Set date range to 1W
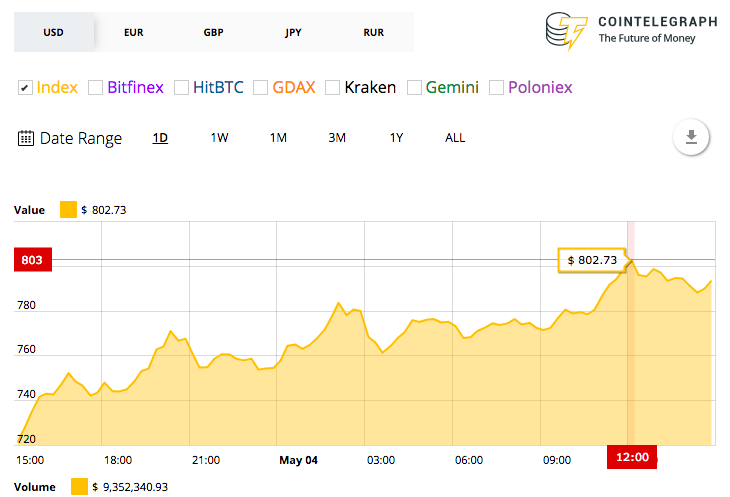Screen dimensions: 730x497 coord(219,138)
